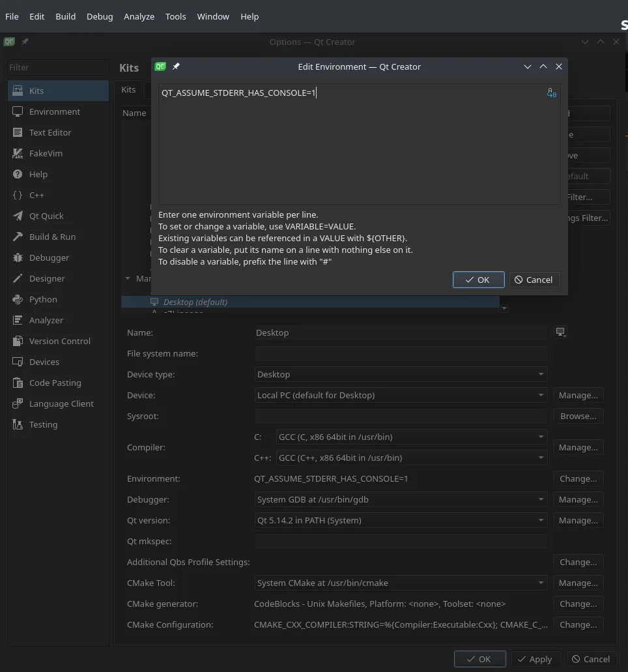This screenshot has width=628, height=672.
Task: Open the File menu
Action: [x=12, y=16]
